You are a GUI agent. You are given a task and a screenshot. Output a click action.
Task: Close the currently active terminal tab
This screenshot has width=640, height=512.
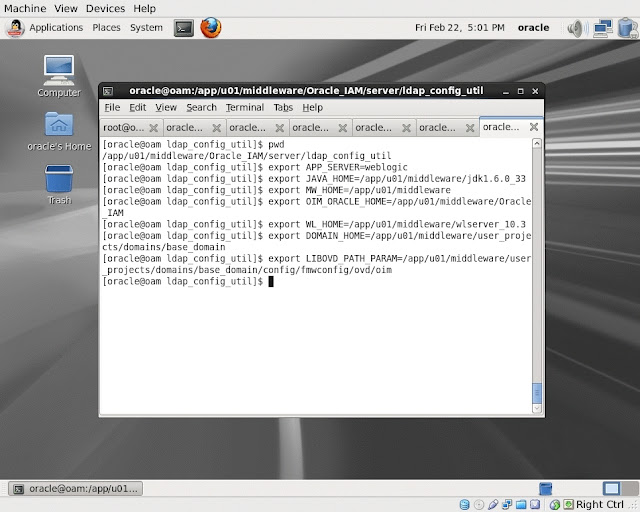coord(533,127)
